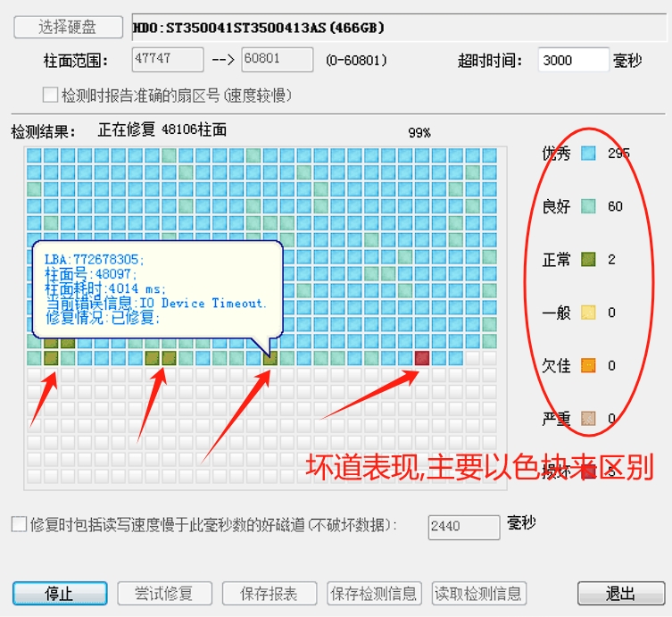This screenshot has width=672, height=617.
Task: Click the end cylinder field showing 60801
Action: pyautogui.click(x=277, y=60)
